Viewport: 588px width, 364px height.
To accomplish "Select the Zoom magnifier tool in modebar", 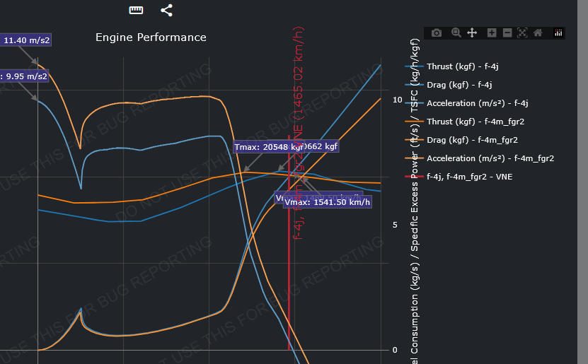I will pos(456,33).
